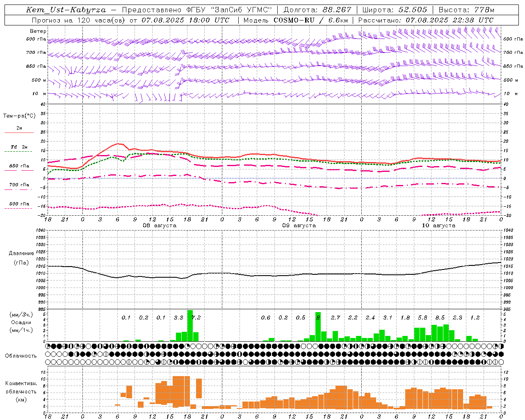Click the precipitation value "7.2"
Viewport: 525px width, 420px height.
pyautogui.click(x=196, y=318)
